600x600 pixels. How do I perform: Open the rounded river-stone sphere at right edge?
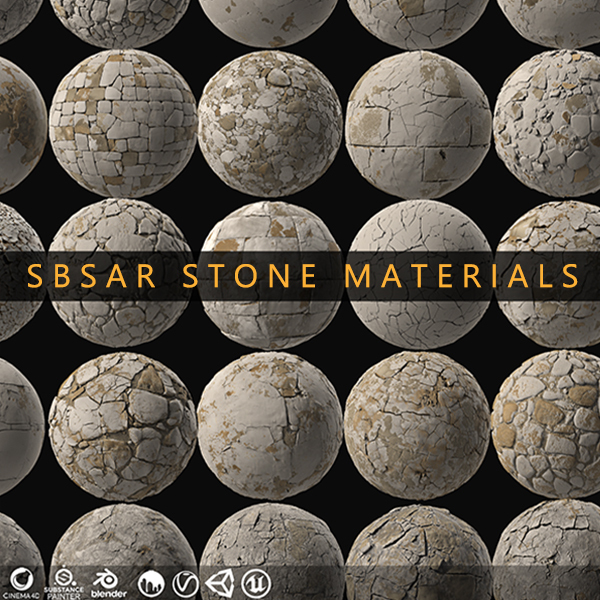pyautogui.click(x=546, y=424)
